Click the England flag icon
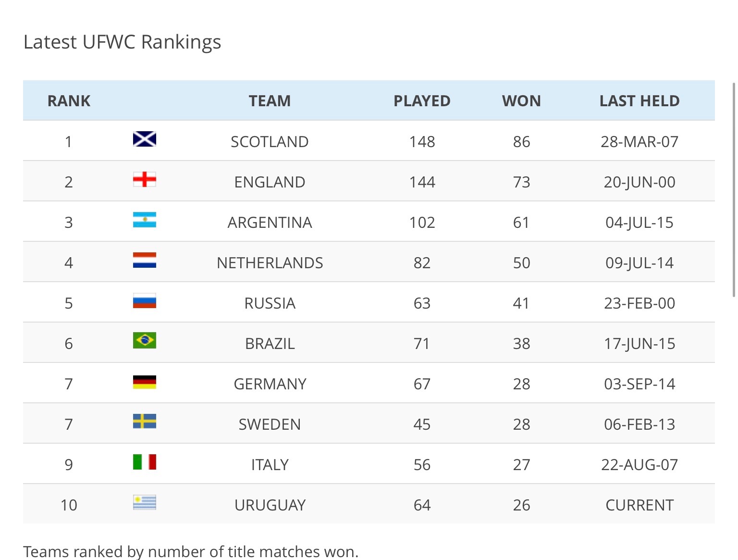This screenshot has width=738, height=560. coord(144,181)
